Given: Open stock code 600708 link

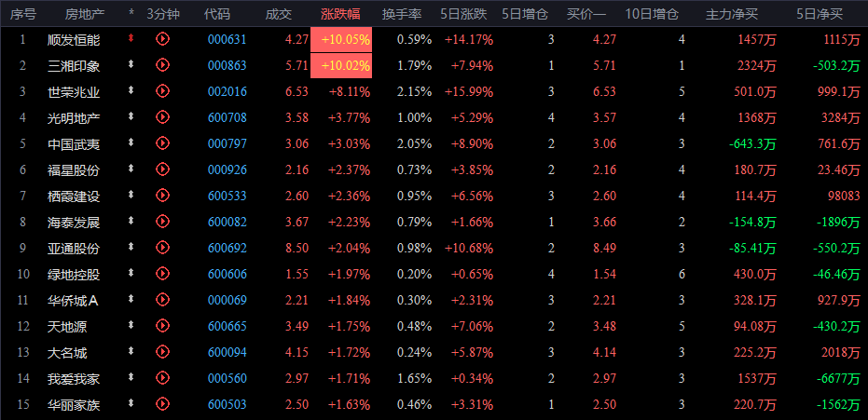Looking at the screenshot, I should point(227,117).
